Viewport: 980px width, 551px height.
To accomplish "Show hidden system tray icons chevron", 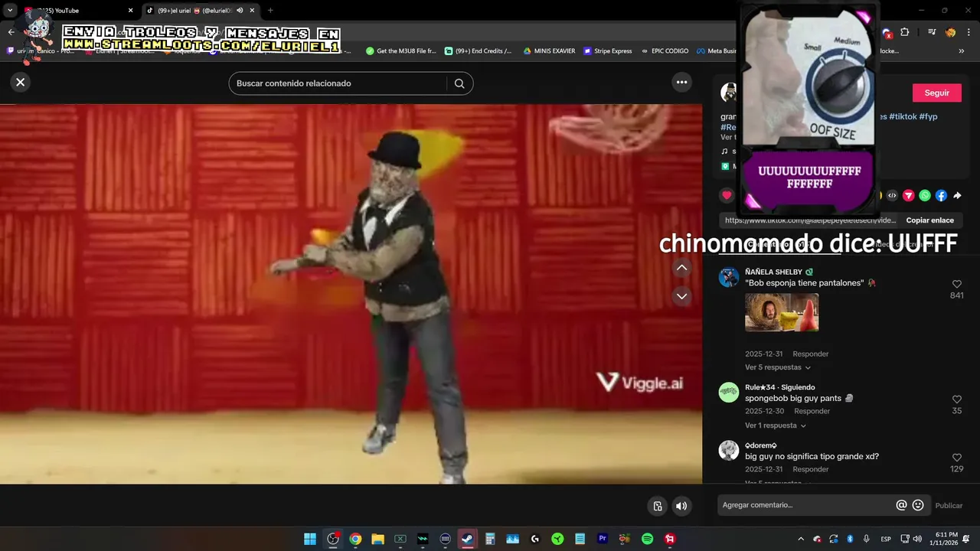I will (x=801, y=539).
